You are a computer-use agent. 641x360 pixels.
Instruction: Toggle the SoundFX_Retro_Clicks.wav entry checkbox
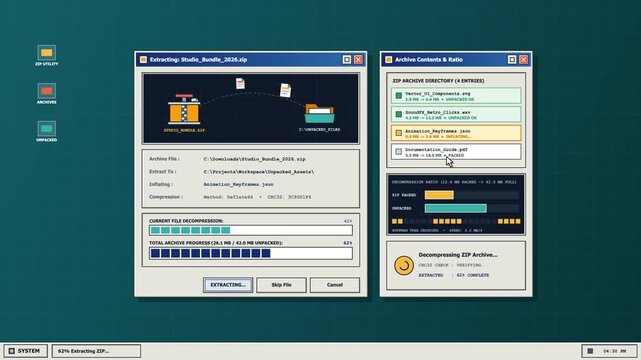pyautogui.click(x=399, y=114)
